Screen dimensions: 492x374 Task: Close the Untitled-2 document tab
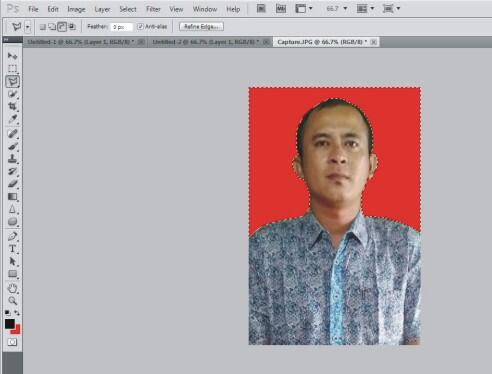(x=266, y=42)
